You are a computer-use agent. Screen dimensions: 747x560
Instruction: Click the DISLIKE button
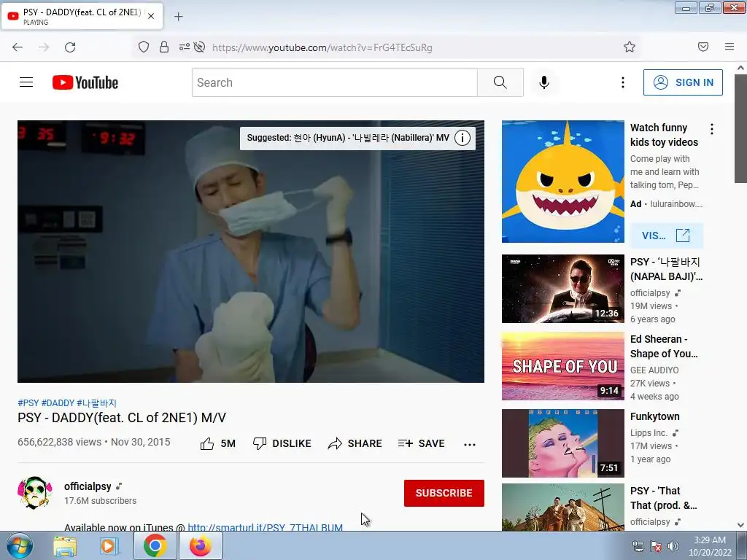[x=282, y=444]
